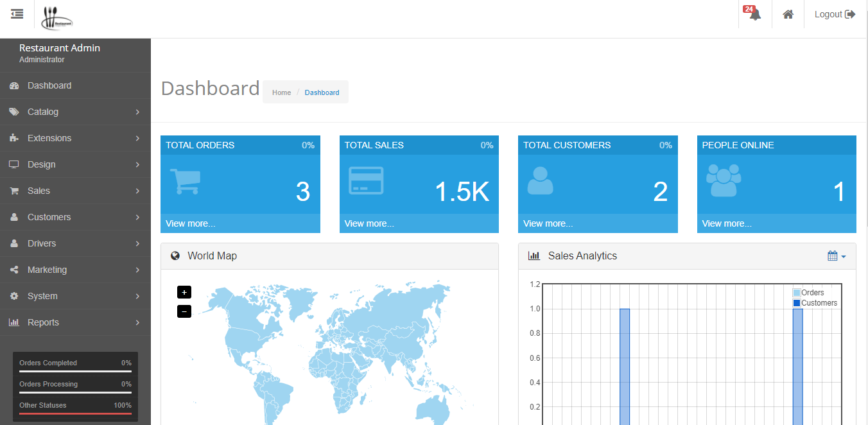The image size is (868, 425).
Task: Click the Drivers person icon in sidebar
Action: [x=14, y=243]
